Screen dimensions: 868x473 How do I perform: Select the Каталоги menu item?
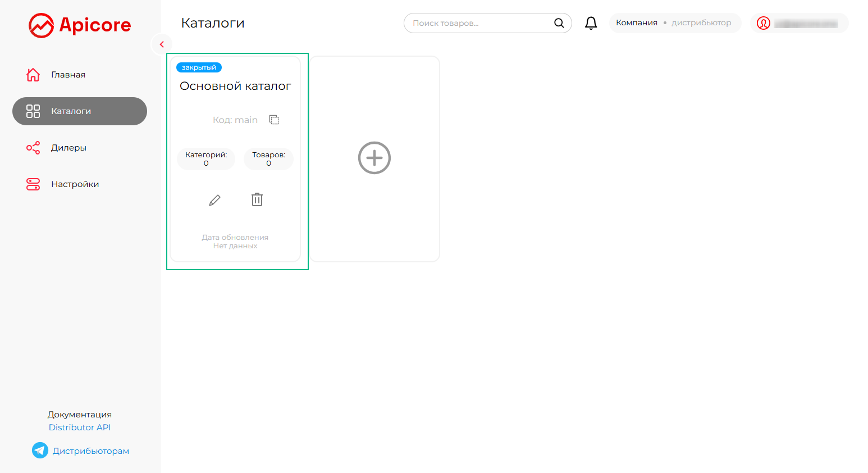80,111
